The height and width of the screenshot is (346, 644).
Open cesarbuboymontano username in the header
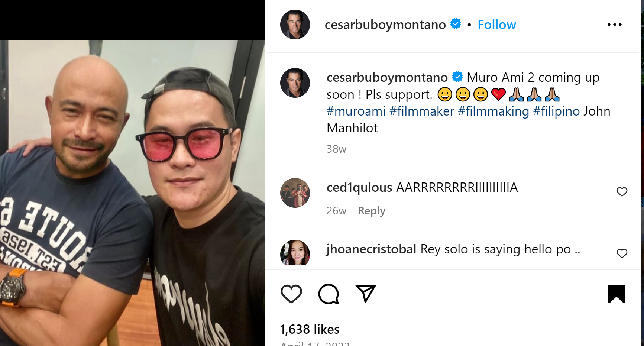[x=385, y=24]
